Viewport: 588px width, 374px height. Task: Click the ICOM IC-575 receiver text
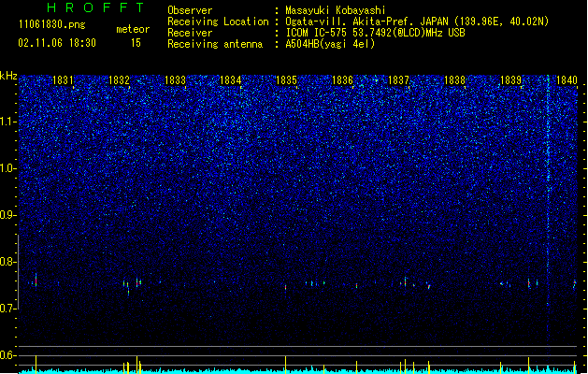[375, 33]
